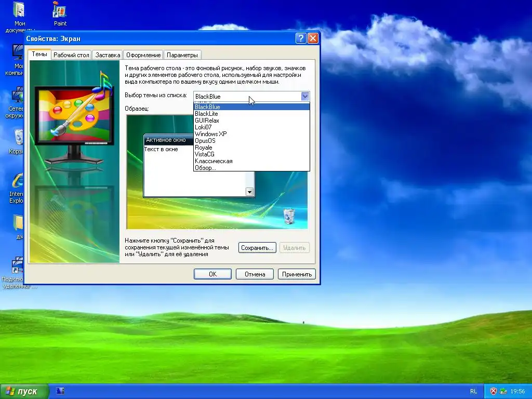Screen dimensions: 532x399
Task: Click the OK button
Action: tap(212, 274)
